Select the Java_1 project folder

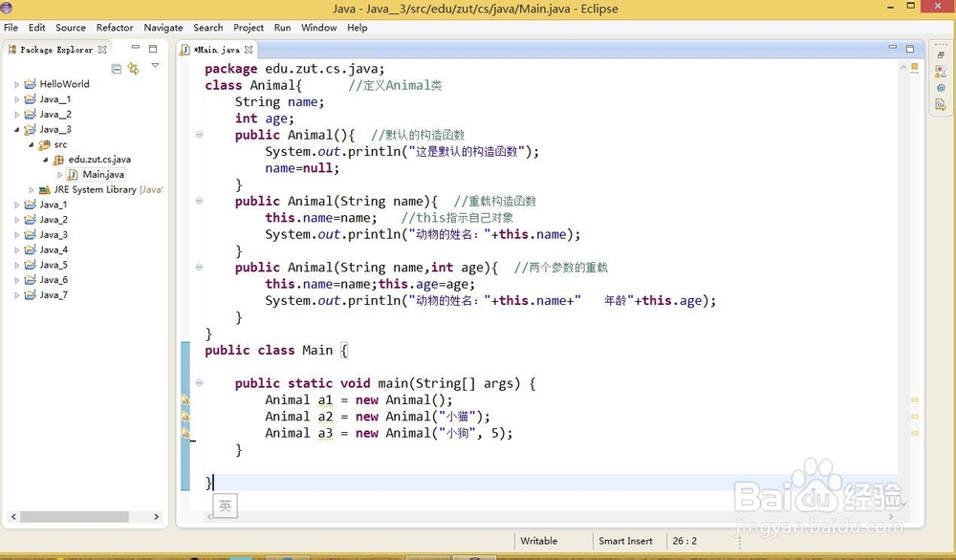(54, 205)
